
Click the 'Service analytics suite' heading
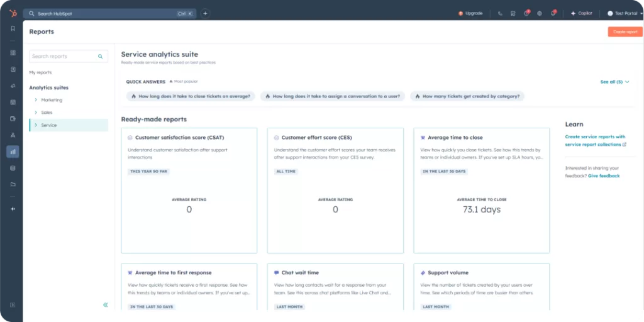coord(159,54)
